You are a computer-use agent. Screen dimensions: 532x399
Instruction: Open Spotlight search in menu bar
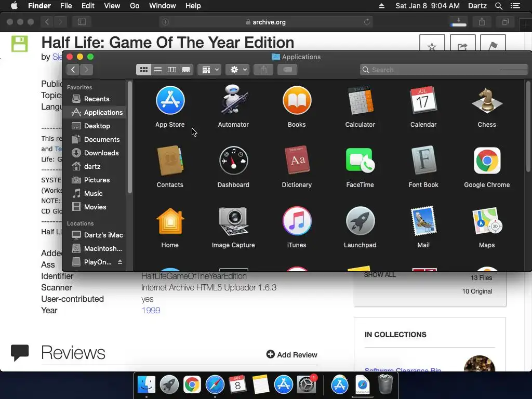click(x=498, y=6)
